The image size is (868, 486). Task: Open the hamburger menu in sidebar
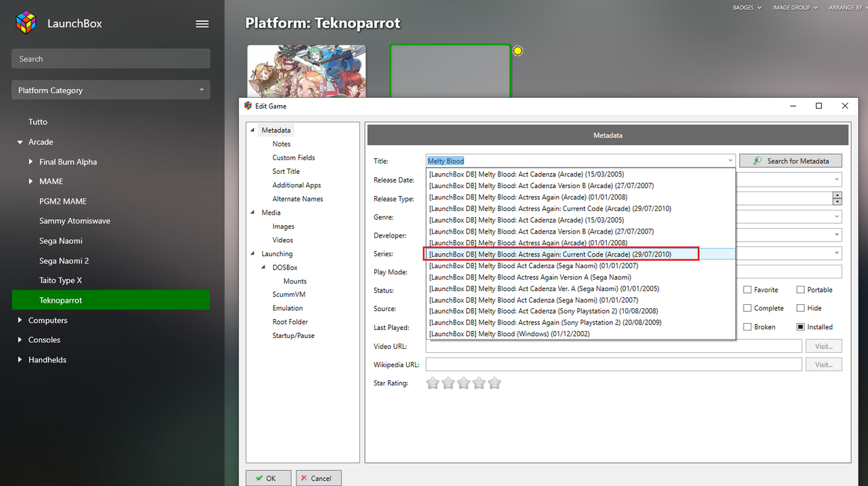[202, 24]
